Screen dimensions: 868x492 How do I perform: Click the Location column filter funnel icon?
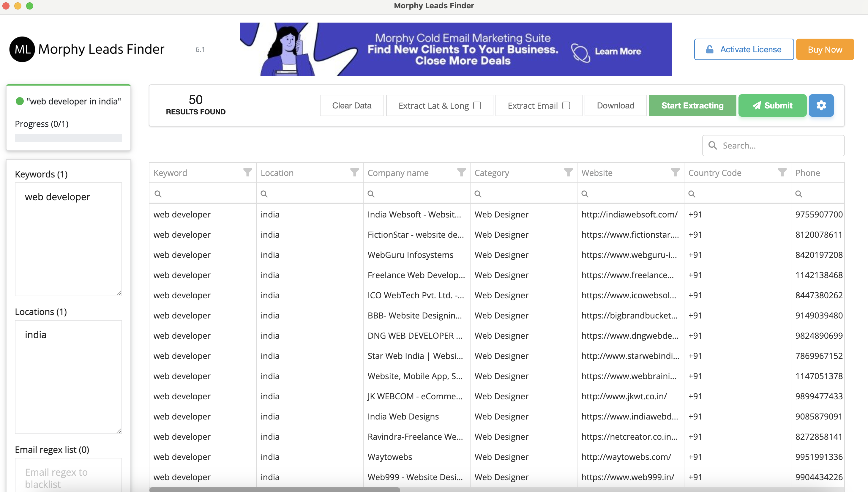pyautogui.click(x=354, y=172)
